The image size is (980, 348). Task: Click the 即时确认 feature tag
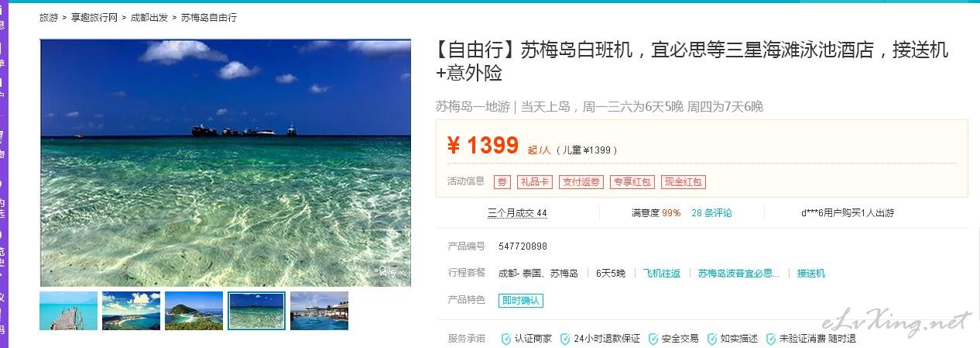pyautogui.click(x=521, y=301)
